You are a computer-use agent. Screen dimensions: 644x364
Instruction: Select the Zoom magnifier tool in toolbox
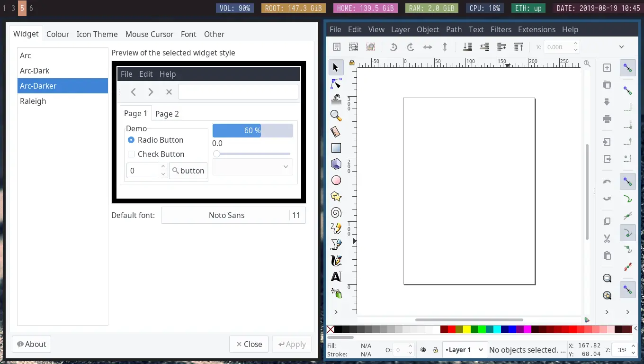[x=336, y=115]
